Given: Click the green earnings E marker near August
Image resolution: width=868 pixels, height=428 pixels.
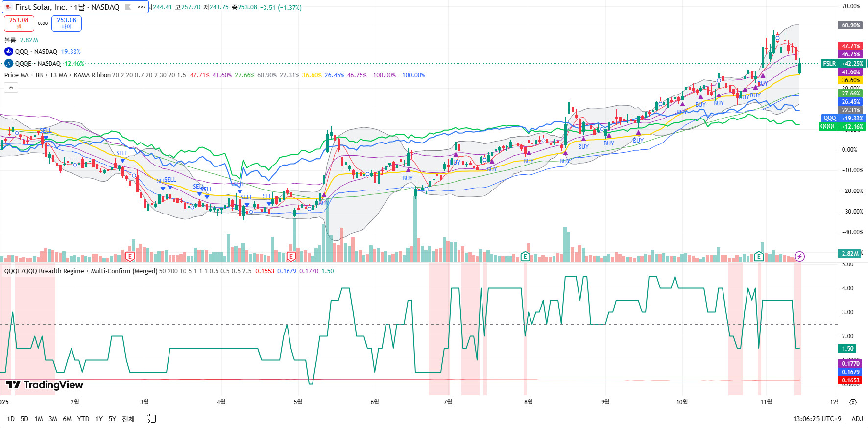Looking at the screenshot, I should point(525,256).
